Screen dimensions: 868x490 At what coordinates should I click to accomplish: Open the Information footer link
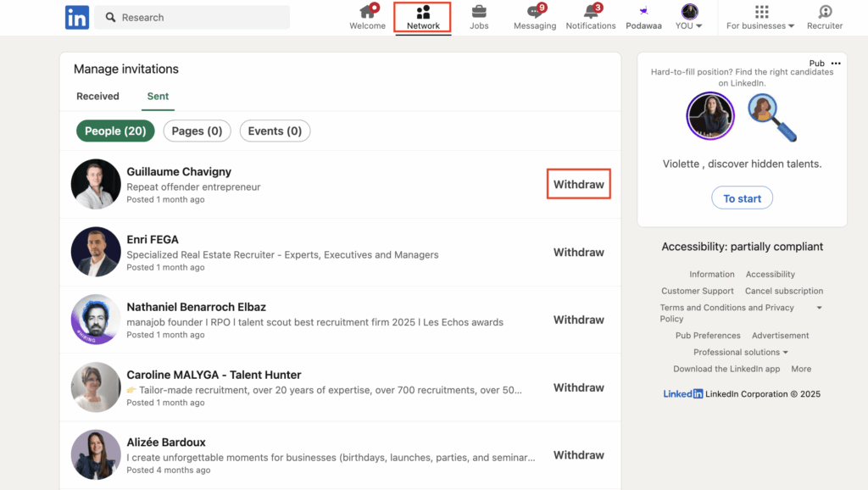click(712, 274)
